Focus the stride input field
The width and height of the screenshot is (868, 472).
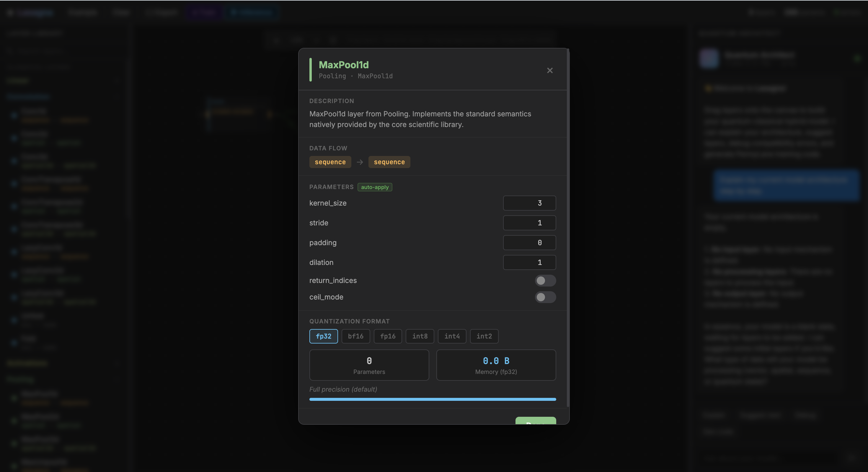click(x=529, y=223)
